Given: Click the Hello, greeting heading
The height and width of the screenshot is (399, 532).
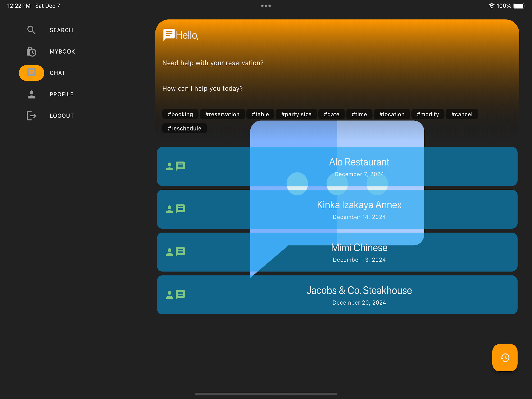Looking at the screenshot, I should (x=187, y=35).
